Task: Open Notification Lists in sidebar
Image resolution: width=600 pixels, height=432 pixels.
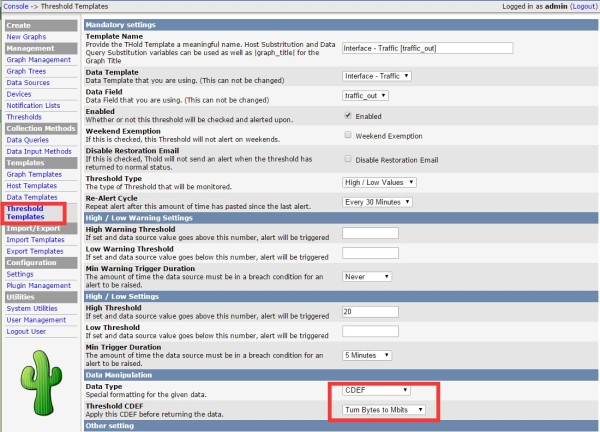Action: pos(33,106)
